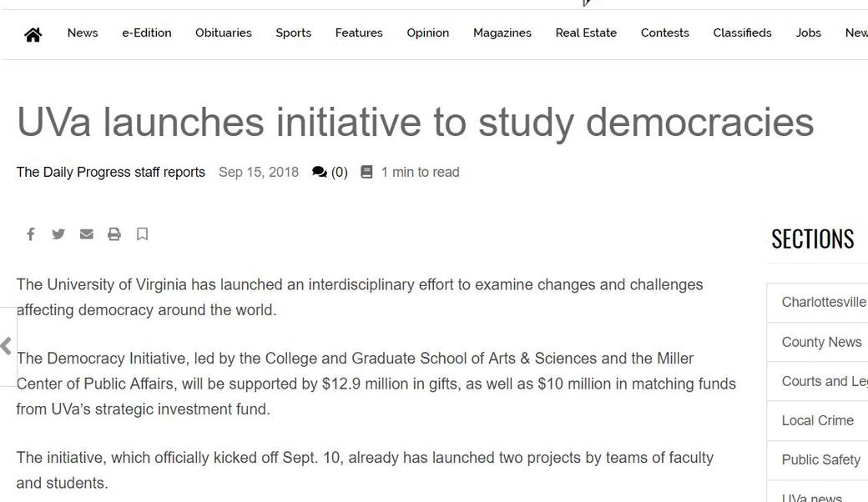The height and width of the screenshot is (502, 868).
Task: Go to Obituaries section
Action: point(224,33)
